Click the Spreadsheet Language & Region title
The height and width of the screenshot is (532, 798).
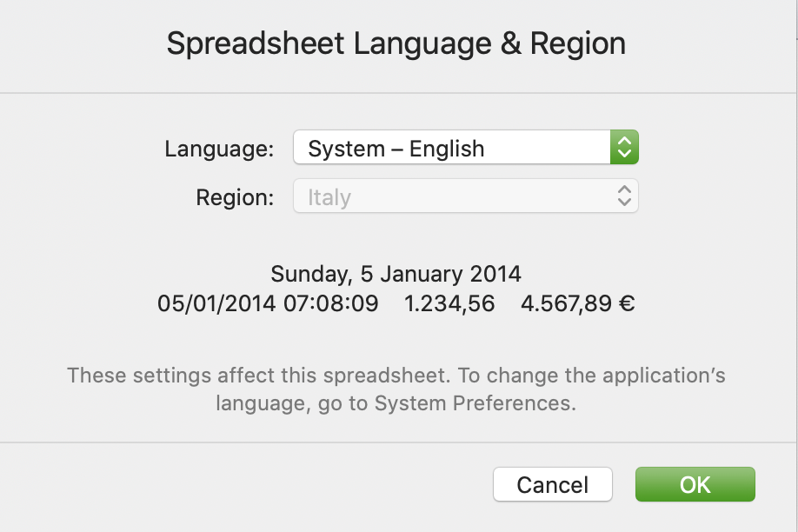(x=396, y=43)
